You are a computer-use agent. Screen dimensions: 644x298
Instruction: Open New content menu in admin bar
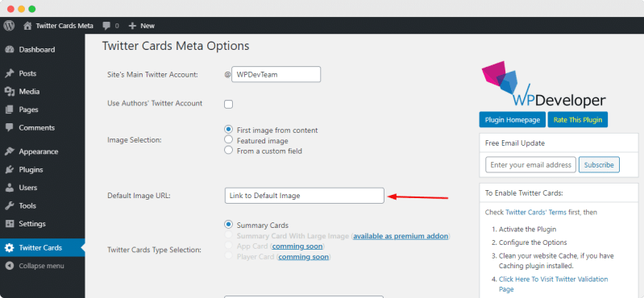[x=142, y=26]
